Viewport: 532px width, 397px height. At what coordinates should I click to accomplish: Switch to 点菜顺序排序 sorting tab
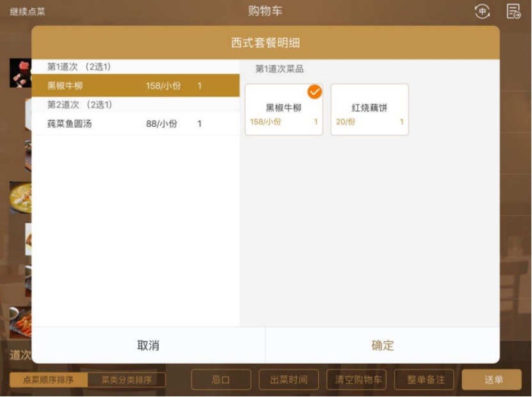pyautogui.click(x=49, y=380)
